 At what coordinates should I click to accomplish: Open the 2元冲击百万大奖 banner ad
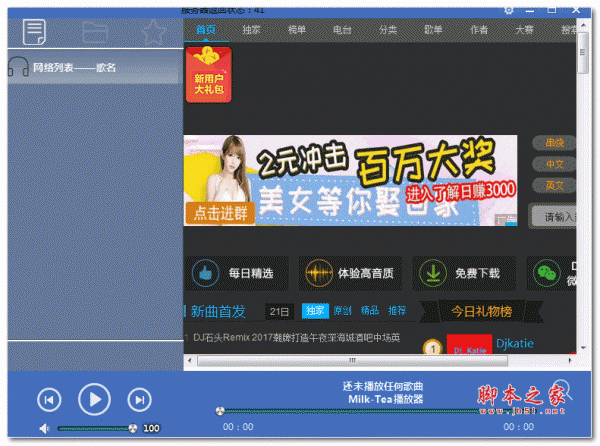[x=351, y=180]
